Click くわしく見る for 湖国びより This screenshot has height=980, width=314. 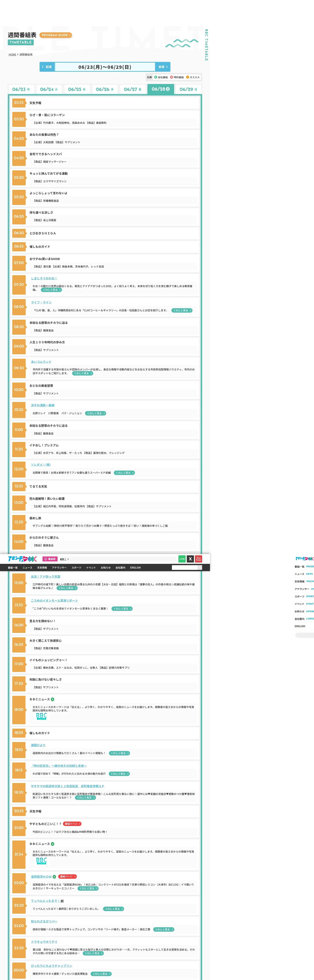click(120, 753)
